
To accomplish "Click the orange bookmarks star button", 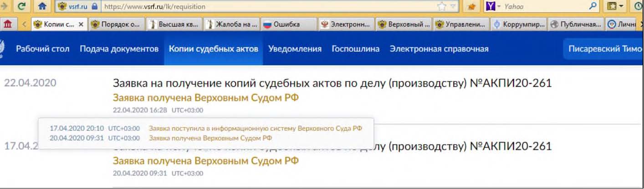I will pyautogui.click(x=472, y=6).
